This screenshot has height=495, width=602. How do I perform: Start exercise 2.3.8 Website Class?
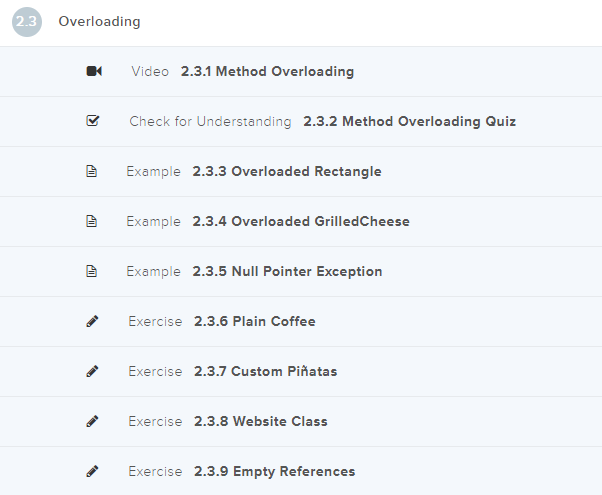[261, 422]
